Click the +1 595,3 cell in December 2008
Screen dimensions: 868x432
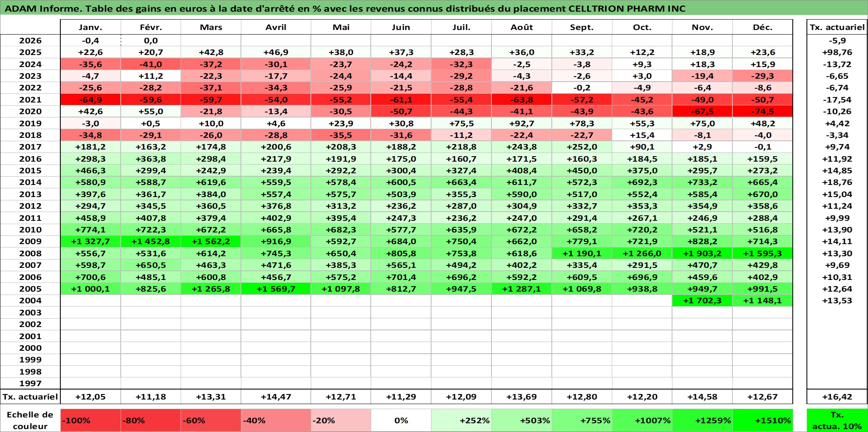click(762, 253)
